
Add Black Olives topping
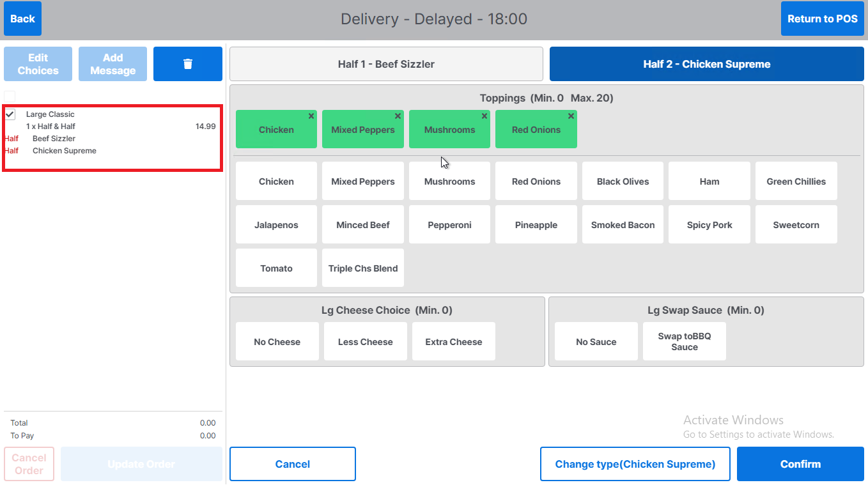623,181
